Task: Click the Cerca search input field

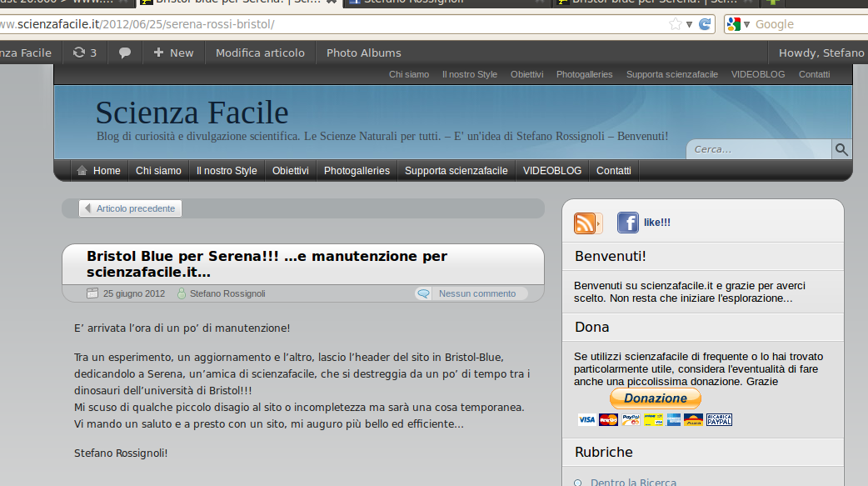Action: tap(759, 149)
